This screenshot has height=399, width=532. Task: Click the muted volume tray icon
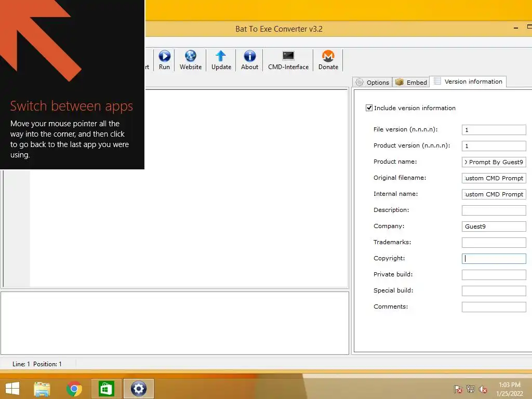[x=483, y=389]
